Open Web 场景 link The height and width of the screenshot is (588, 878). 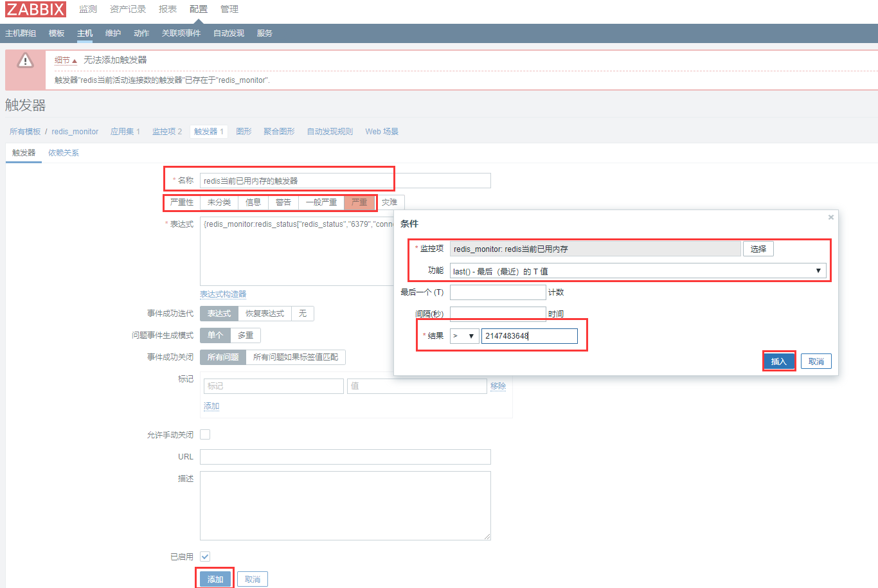click(x=382, y=132)
